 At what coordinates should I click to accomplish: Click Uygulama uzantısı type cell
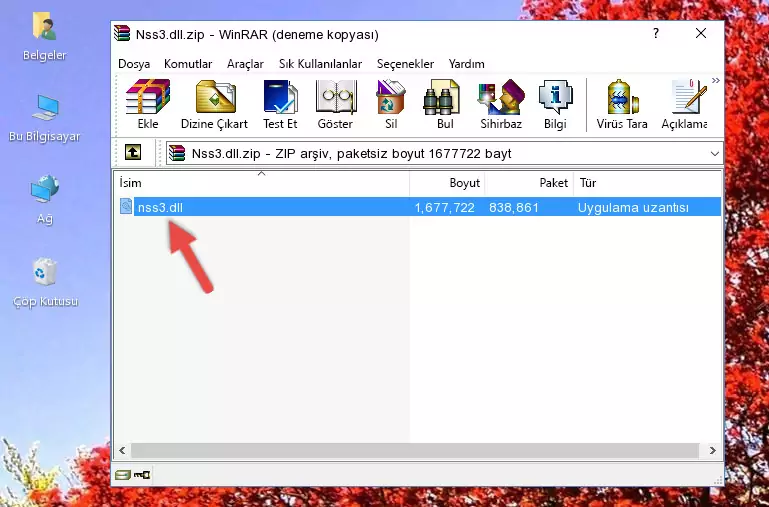[633, 207]
